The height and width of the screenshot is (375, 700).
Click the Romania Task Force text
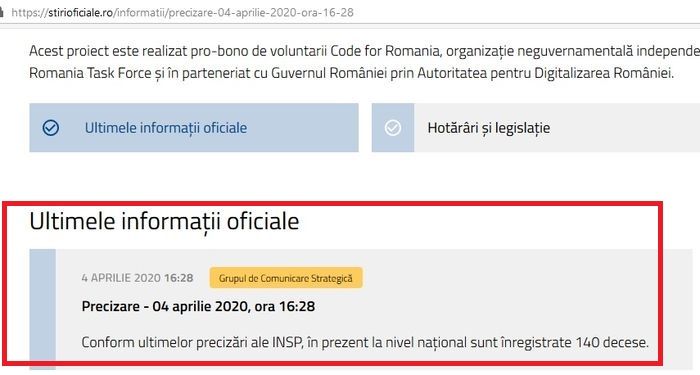coord(90,73)
